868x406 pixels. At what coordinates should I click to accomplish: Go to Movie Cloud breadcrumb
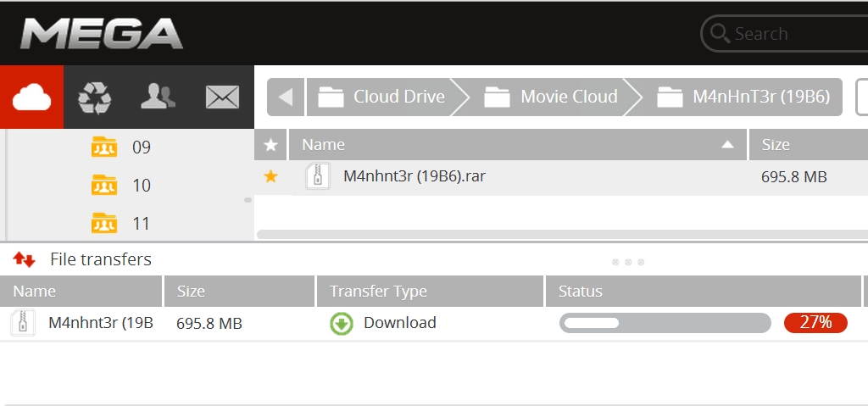pyautogui.click(x=551, y=97)
